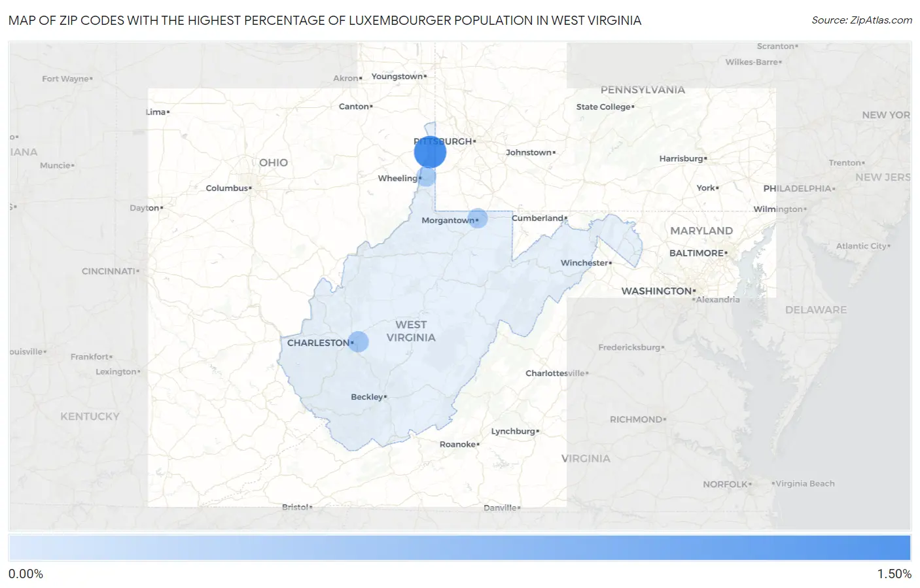
Task: Click the Lynchburg city label
Action: click(x=513, y=432)
